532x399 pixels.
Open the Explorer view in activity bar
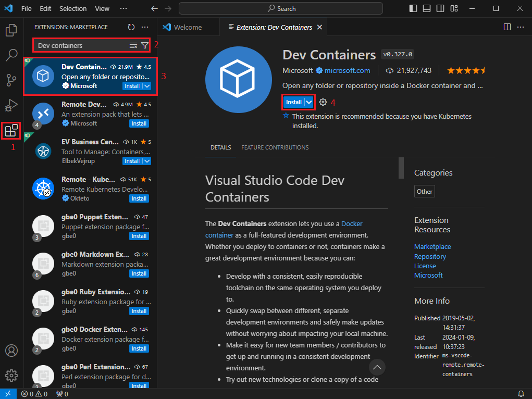11,30
